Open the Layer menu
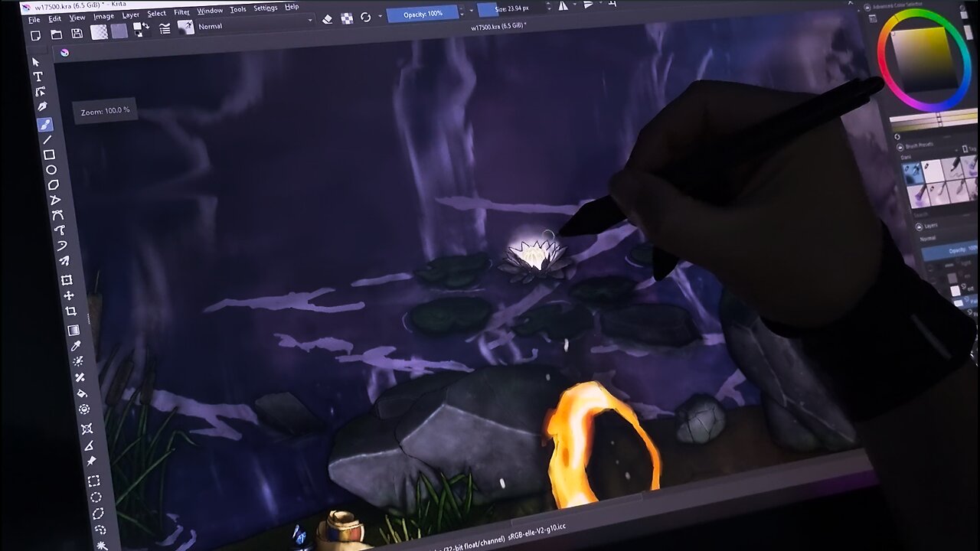This screenshot has height=551, width=980. [x=131, y=15]
